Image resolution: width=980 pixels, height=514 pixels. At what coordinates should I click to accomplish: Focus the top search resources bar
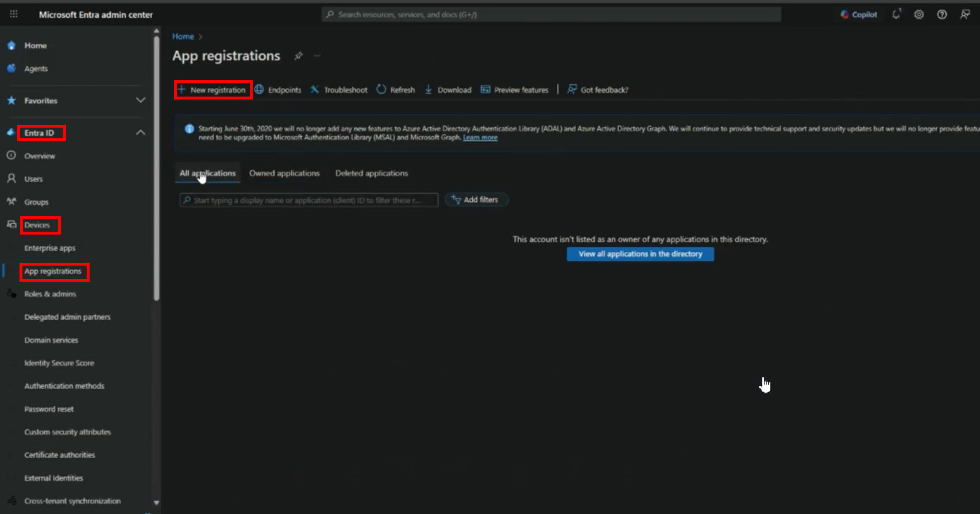pos(551,14)
